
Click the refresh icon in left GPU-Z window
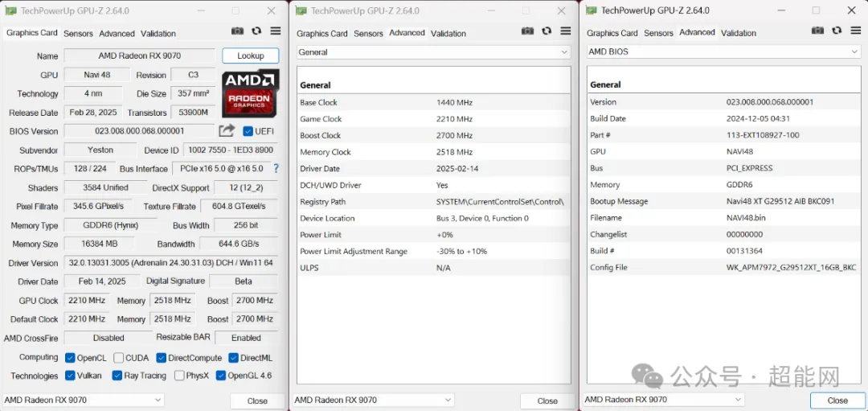coord(256,31)
